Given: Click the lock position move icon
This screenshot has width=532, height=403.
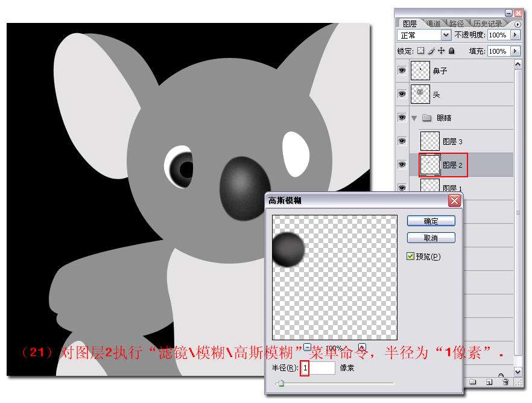Looking at the screenshot, I should tap(442, 51).
